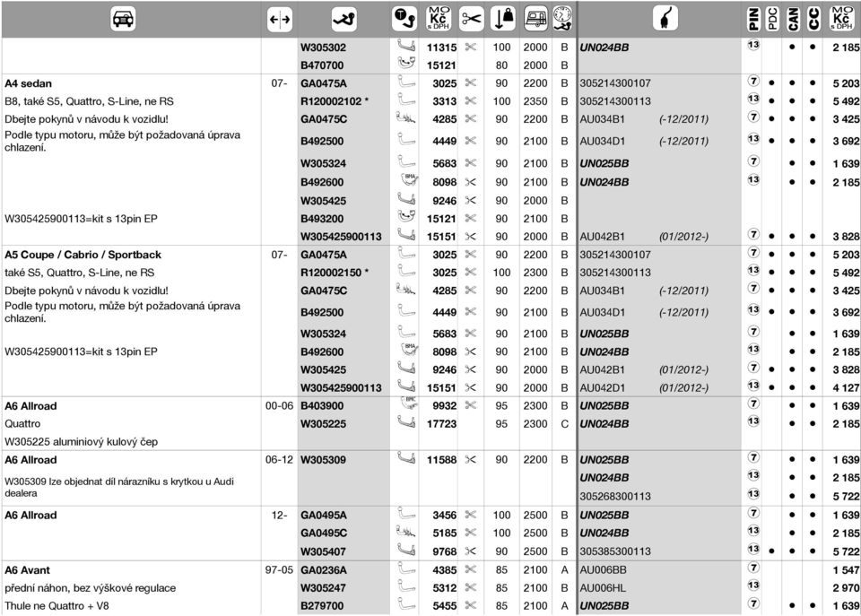Image resolution: width=861 pixels, height=616 pixels.
Task: Click the scissors icon in the B403900 row
Action: pyautogui.click(x=471, y=405)
